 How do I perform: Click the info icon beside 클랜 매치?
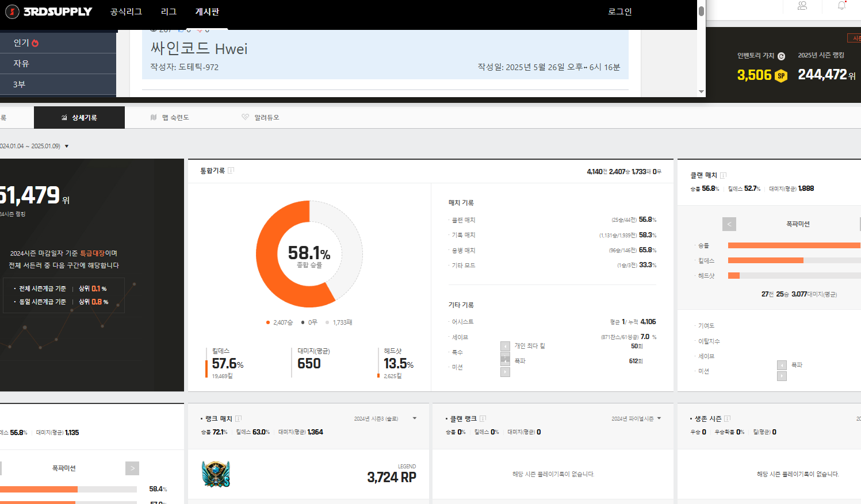tap(723, 175)
